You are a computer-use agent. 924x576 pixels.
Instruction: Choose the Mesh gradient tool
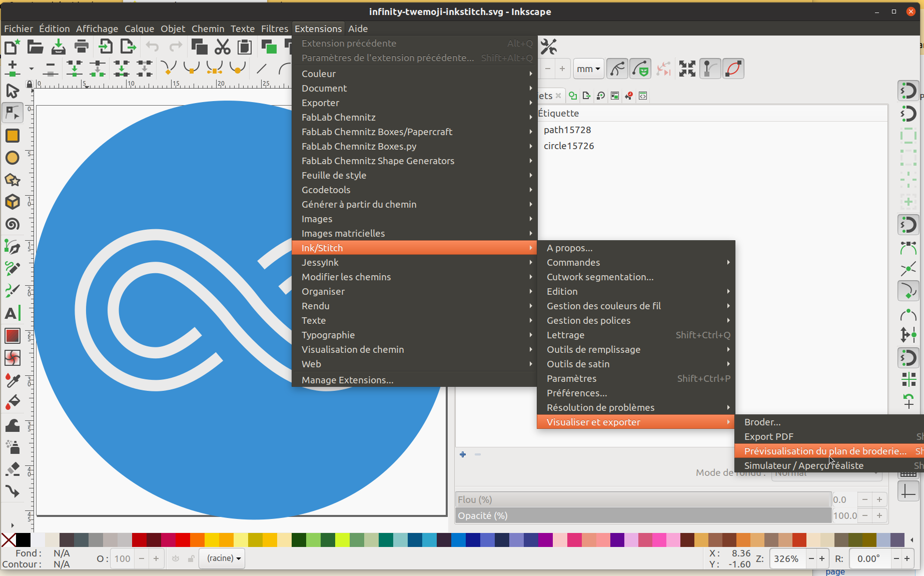[13, 357]
